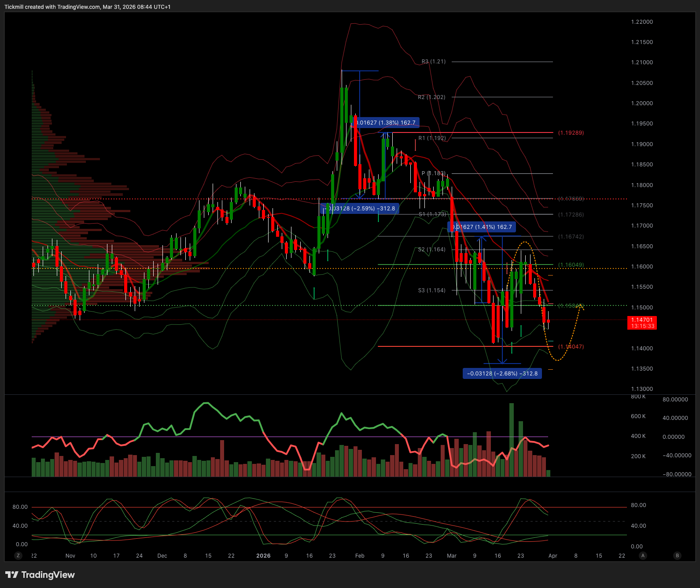This screenshot has width=700, height=588.
Task: Click the Z timezone icon at bottom-left
Action: pos(18,555)
